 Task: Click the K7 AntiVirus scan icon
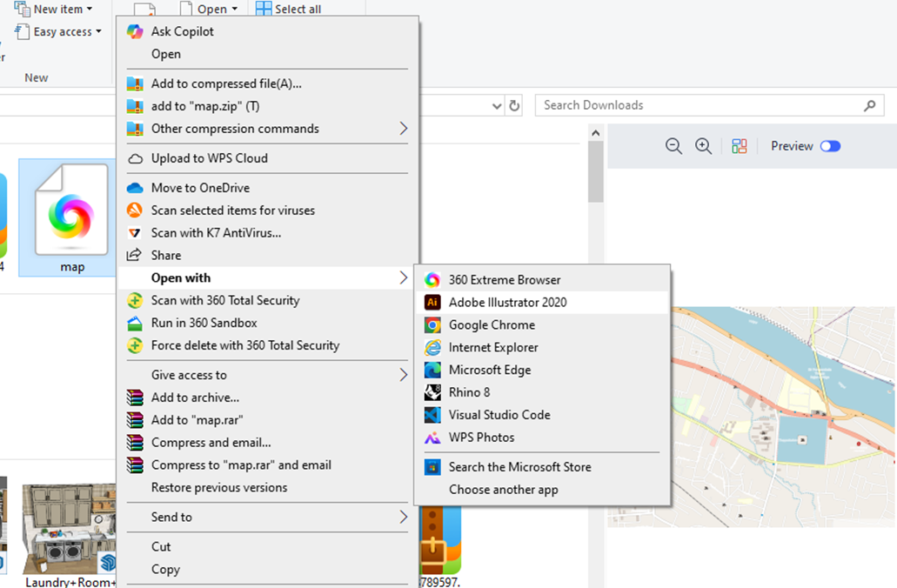coord(135,233)
